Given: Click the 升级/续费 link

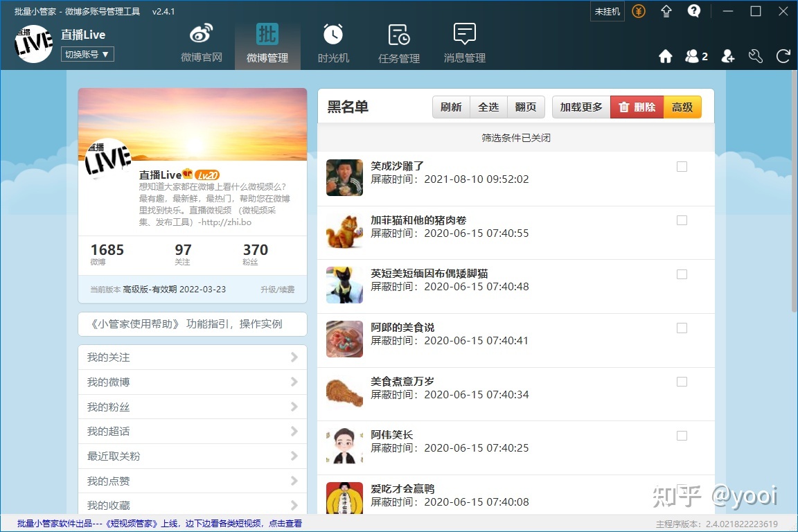Looking at the screenshot, I should click(x=277, y=290).
